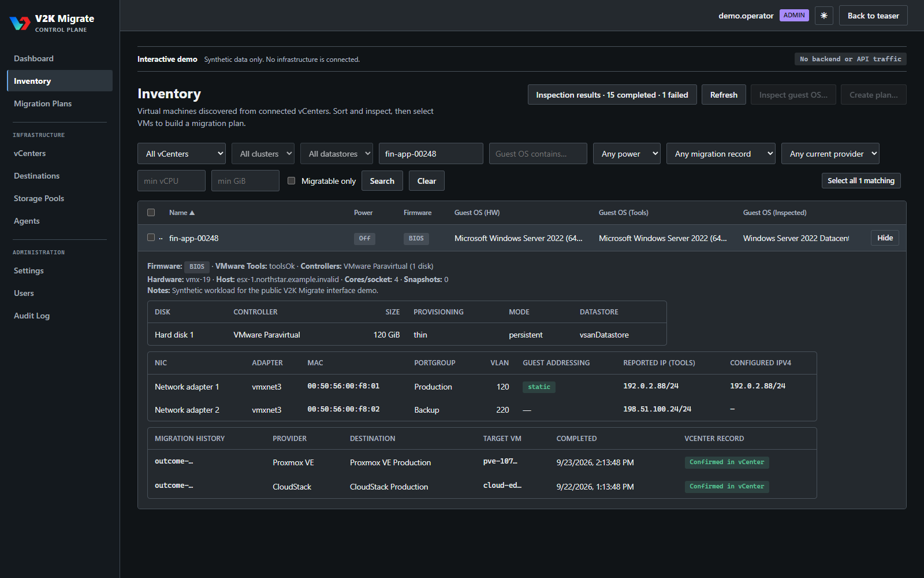Click demo.operator username
This screenshot has width=924, height=578.
(x=746, y=16)
